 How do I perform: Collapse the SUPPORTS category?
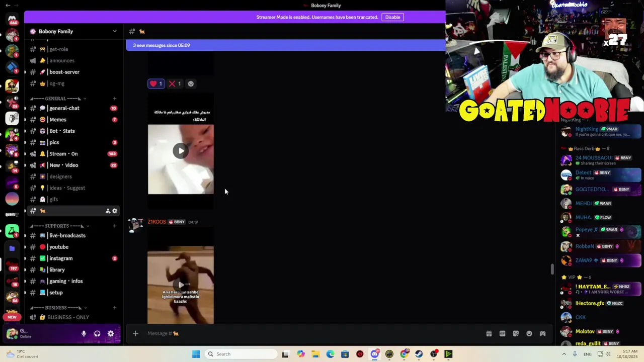point(59,226)
